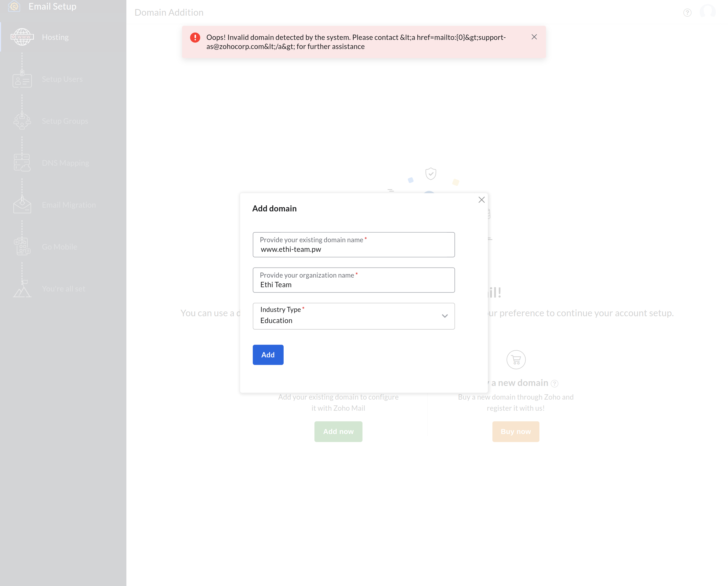Open the Industry Type dropdown chevron
The height and width of the screenshot is (586, 728).
point(445,316)
